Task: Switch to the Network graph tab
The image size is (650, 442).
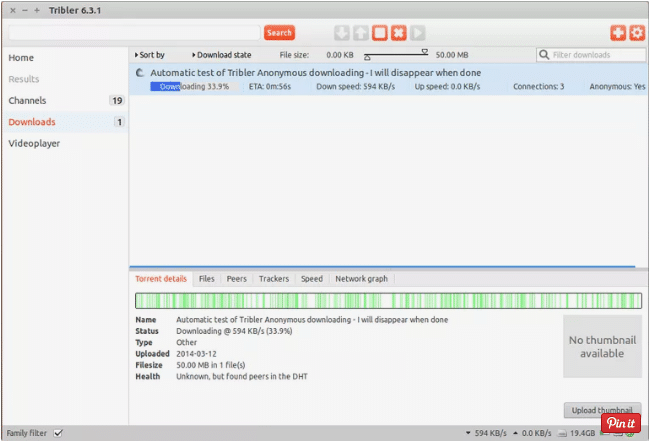Action: (x=361, y=279)
